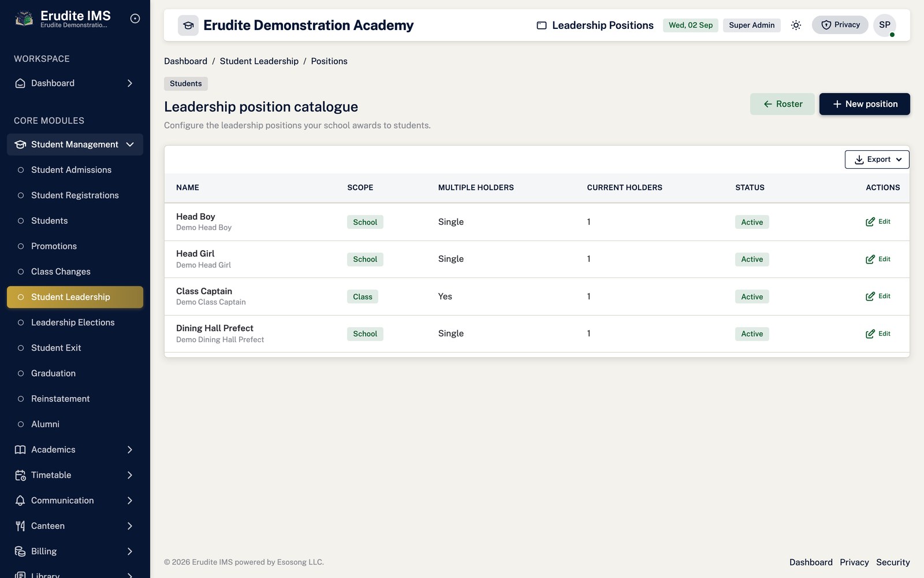Image resolution: width=924 pixels, height=578 pixels.
Task: Click edit icon for Dining Hall Prefect
Action: coord(870,334)
